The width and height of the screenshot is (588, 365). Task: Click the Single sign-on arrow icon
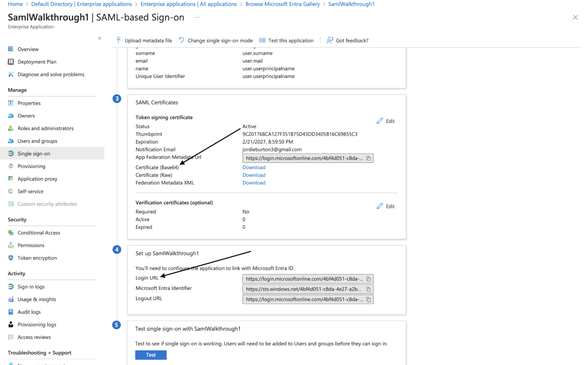pos(11,154)
